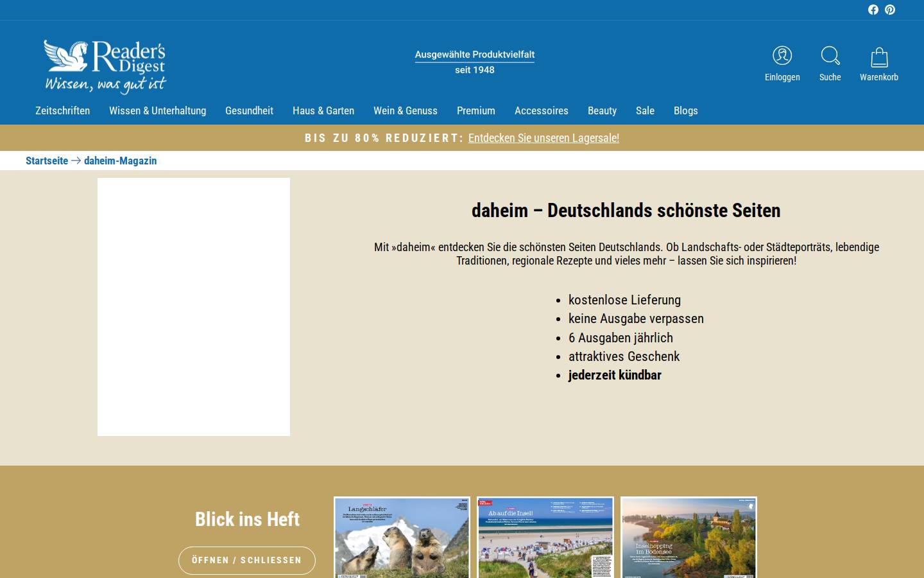The image size is (924, 578).
Task: Go to Startseite breadcrumb
Action: [47, 161]
